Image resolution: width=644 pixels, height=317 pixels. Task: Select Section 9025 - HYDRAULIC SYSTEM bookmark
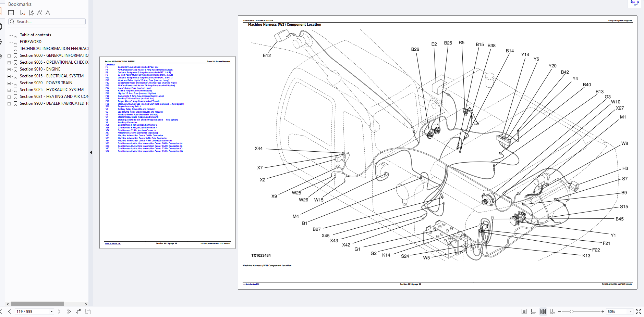coord(51,90)
